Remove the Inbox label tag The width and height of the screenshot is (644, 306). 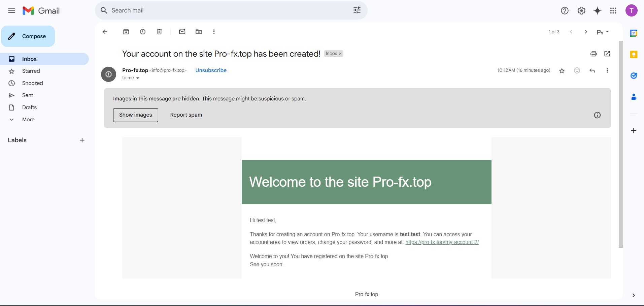point(340,54)
